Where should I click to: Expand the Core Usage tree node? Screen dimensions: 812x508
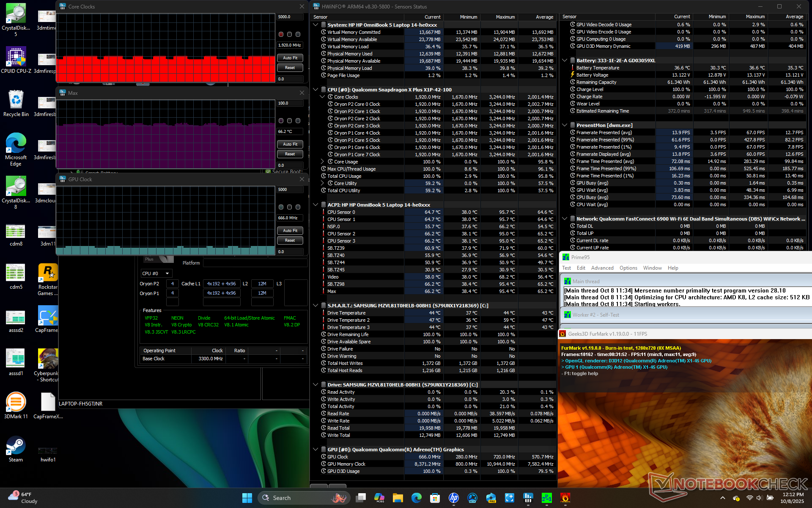coord(322,162)
